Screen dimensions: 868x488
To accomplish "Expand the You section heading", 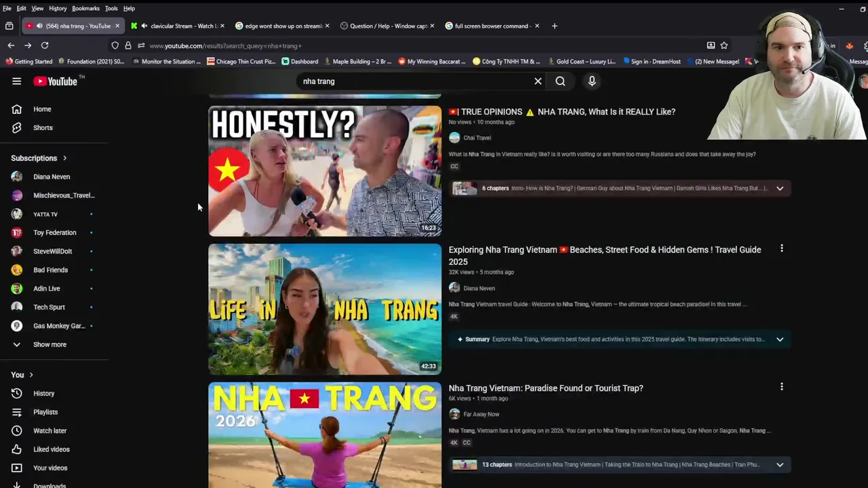I will 22,375.
